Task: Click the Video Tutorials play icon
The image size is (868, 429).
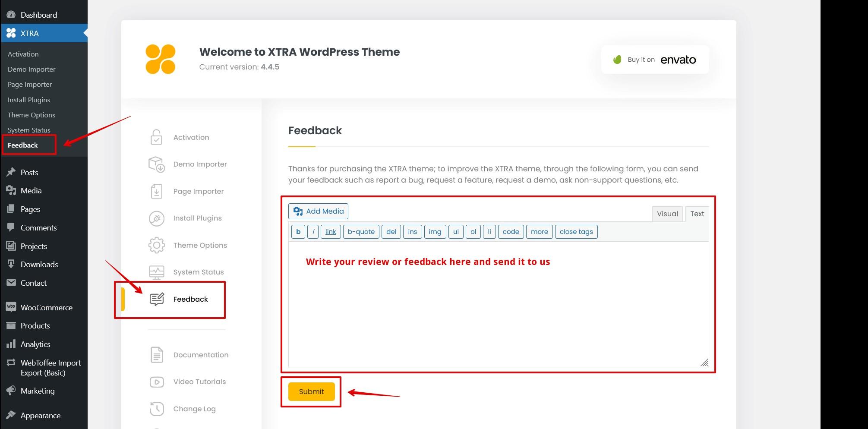Action: 156,382
